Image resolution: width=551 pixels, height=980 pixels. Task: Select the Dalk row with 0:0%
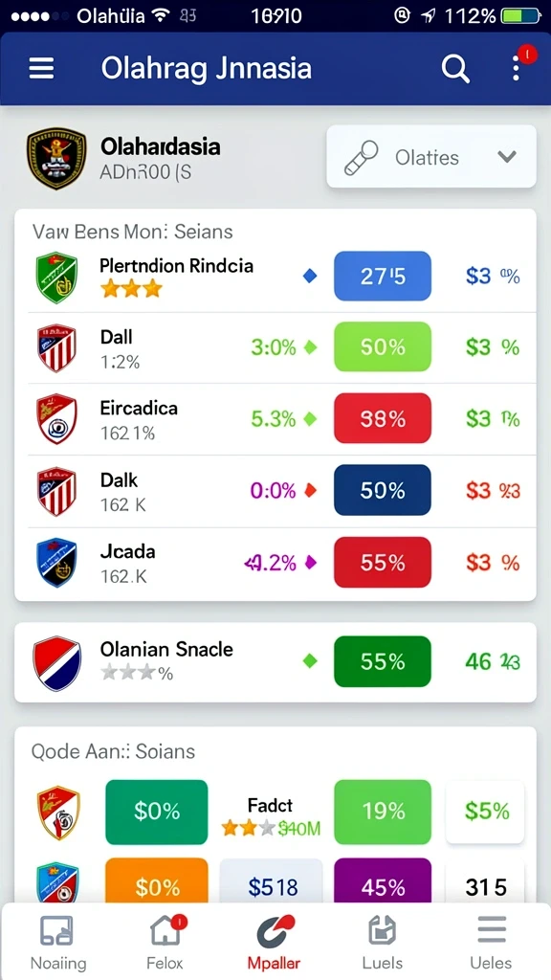coord(275,491)
